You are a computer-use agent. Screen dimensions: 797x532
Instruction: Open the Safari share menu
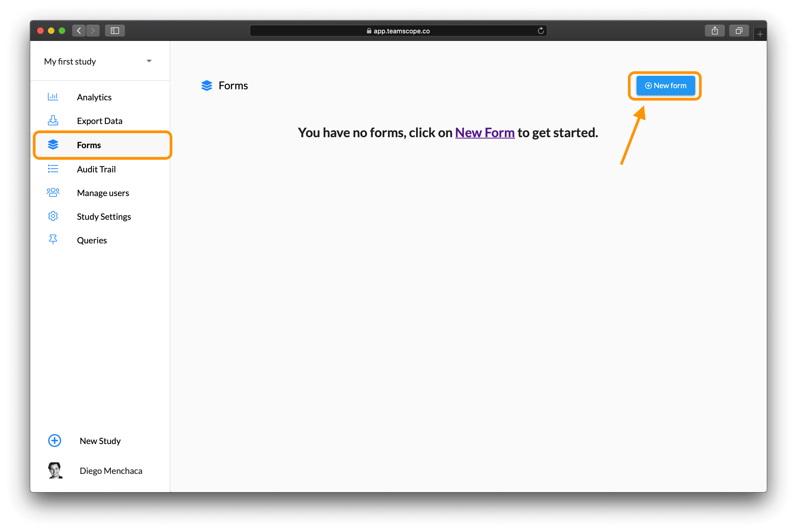[715, 31]
